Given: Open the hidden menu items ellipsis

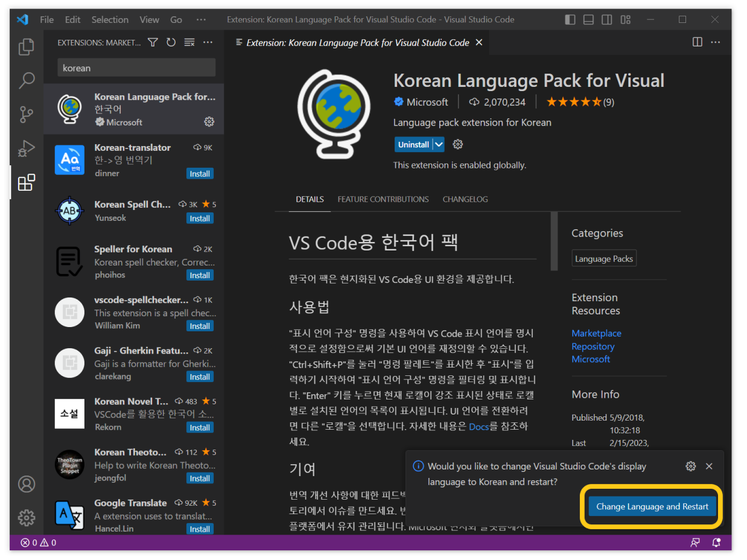Looking at the screenshot, I should coord(201,19).
